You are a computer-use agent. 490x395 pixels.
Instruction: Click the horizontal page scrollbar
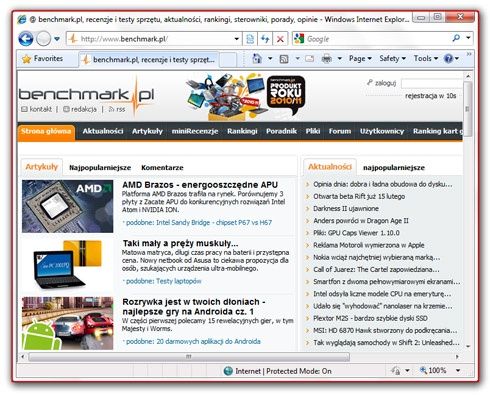pos(189,357)
